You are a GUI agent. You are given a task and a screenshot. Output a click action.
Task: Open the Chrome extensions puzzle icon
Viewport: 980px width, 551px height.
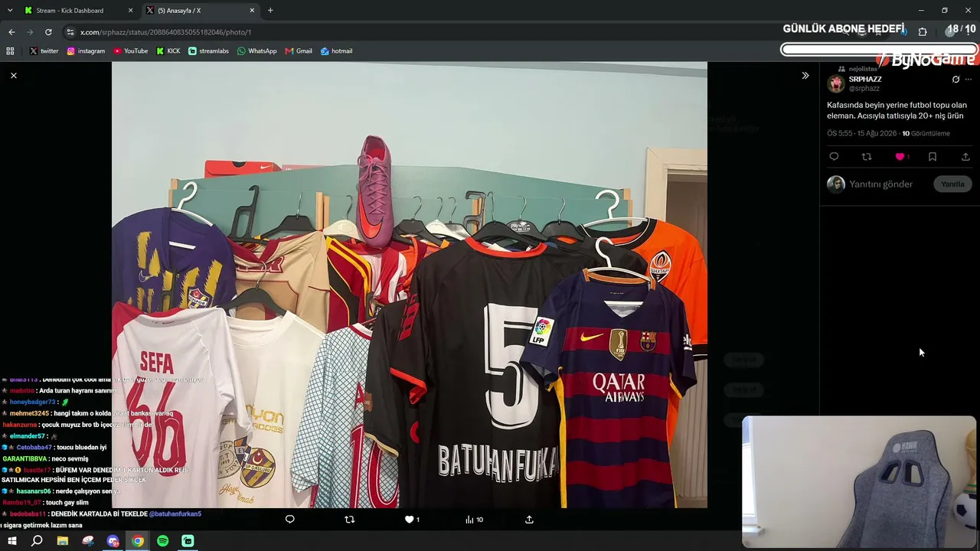pos(923,32)
